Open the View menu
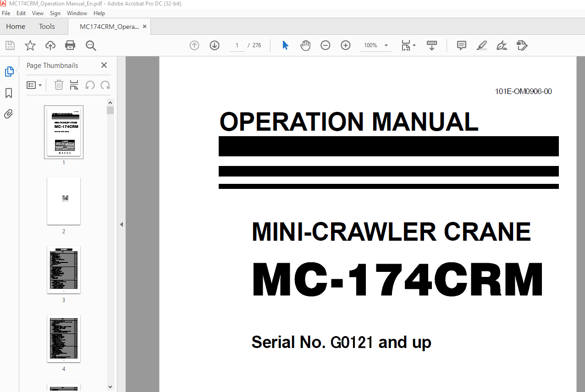The height and width of the screenshot is (392, 585). pyautogui.click(x=38, y=13)
